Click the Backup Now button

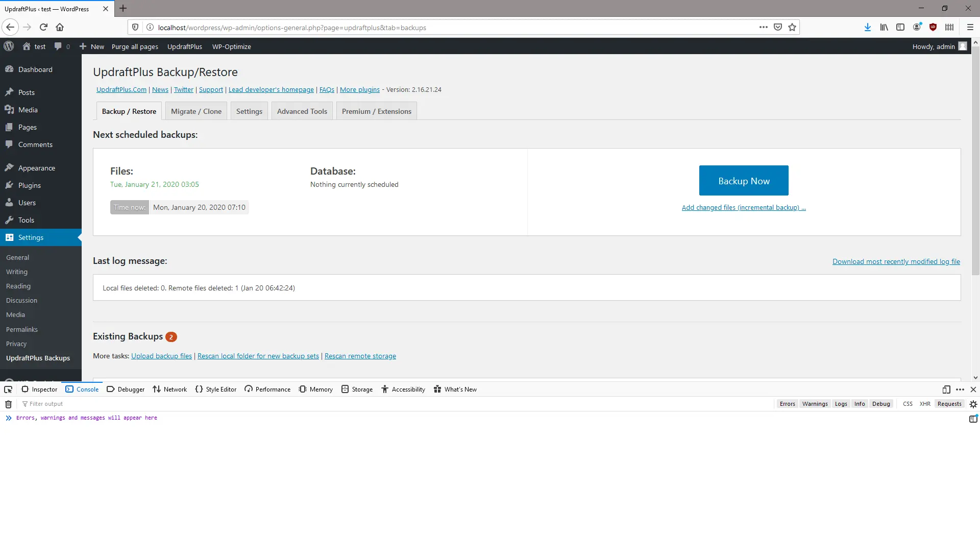[x=744, y=181]
